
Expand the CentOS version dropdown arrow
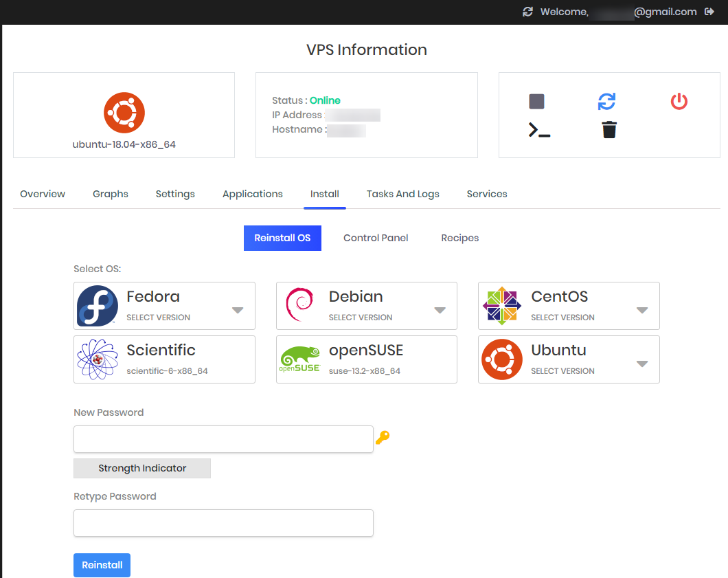pyautogui.click(x=642, y=311)
